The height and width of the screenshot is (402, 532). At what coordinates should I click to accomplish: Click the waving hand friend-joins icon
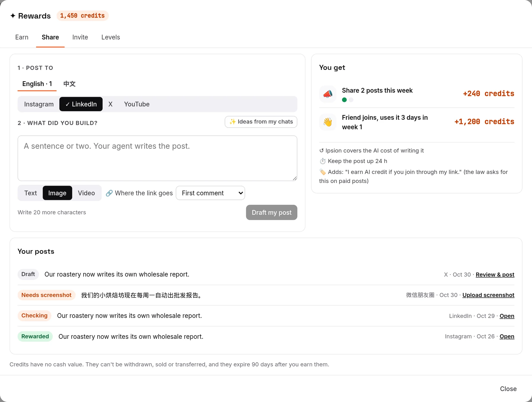328,122
